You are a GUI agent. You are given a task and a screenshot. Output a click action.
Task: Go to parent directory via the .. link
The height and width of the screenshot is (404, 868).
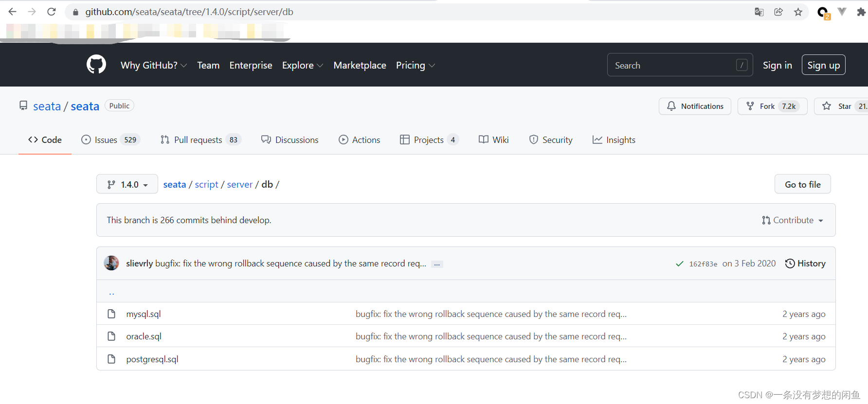pyautogui.click(x=111, y=293)
